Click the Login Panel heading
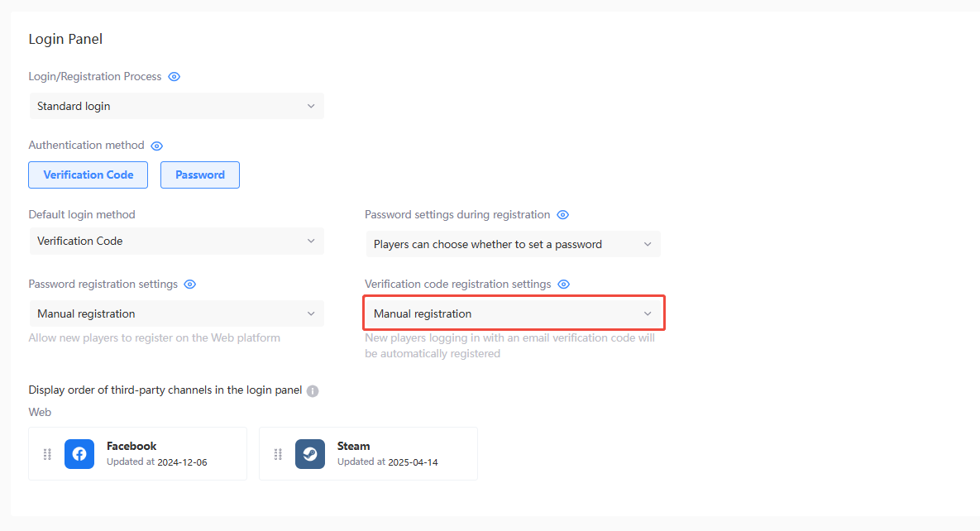 (x=65, y=39)
